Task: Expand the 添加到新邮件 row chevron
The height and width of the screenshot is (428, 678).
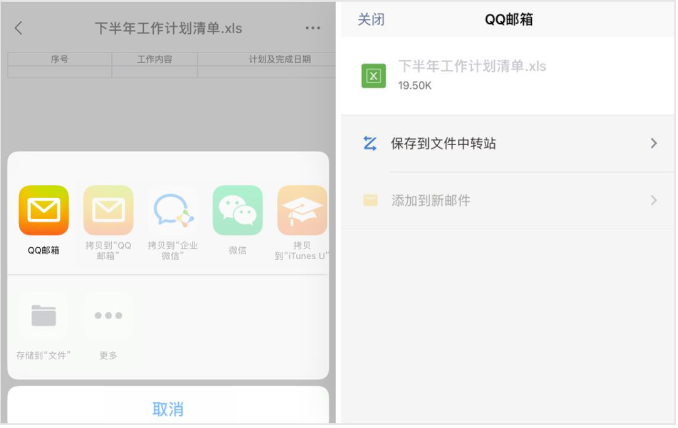Action: pos(653,201)
